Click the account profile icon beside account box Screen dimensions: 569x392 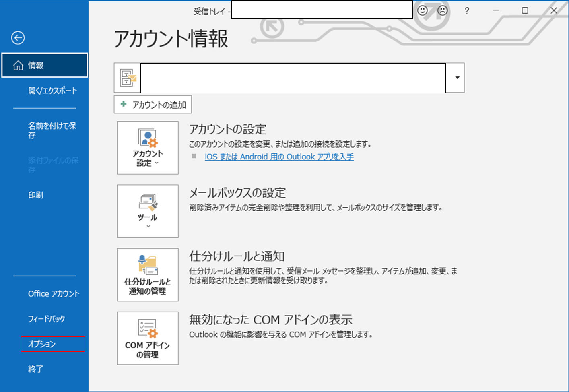click(127, 78)
